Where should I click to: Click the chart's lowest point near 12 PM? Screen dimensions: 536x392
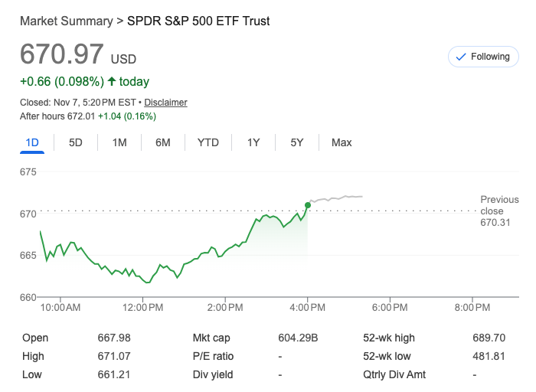pyautogui.click(x=148, y=282)
